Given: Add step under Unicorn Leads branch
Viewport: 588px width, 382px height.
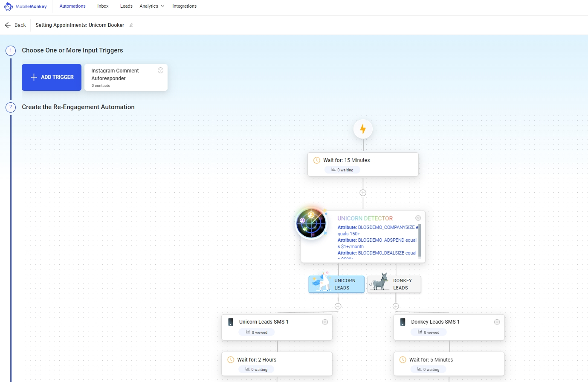Looking at the screenshot, I should click(338, 306).
